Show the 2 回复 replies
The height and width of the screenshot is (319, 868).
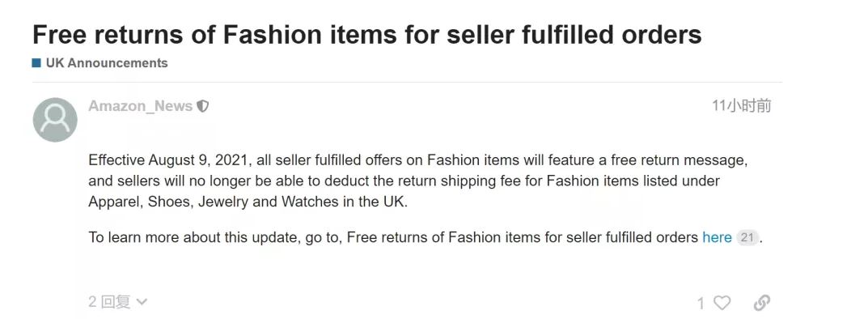click(x=109, y=302)
